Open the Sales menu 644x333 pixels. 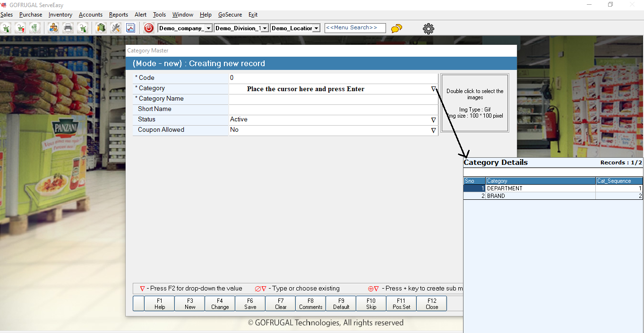(7, 15)
